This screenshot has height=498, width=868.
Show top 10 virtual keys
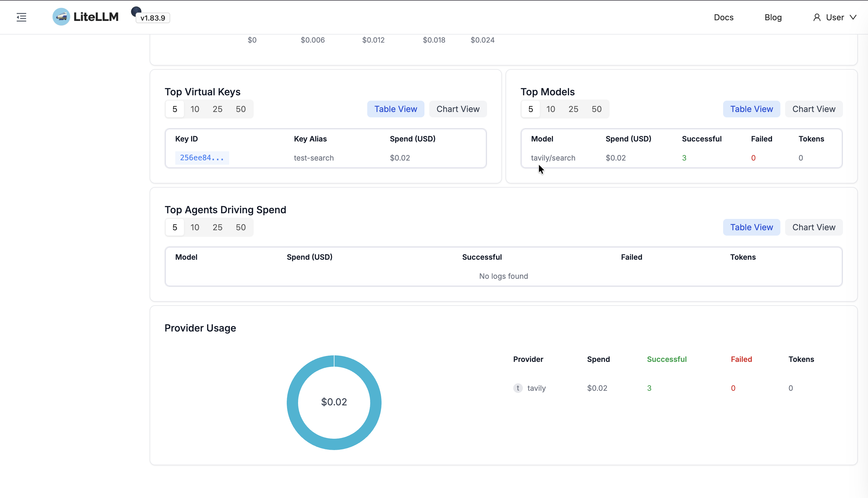pyautogui.click(x=195, y=109)
